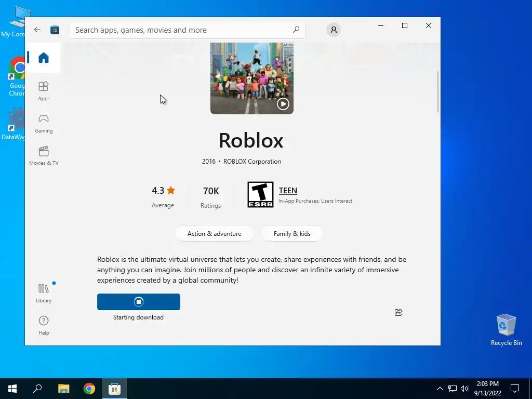Select the Family & kids category tag
Image resolution: width=532 pixels, height=399 pixels.
point(292,233)
